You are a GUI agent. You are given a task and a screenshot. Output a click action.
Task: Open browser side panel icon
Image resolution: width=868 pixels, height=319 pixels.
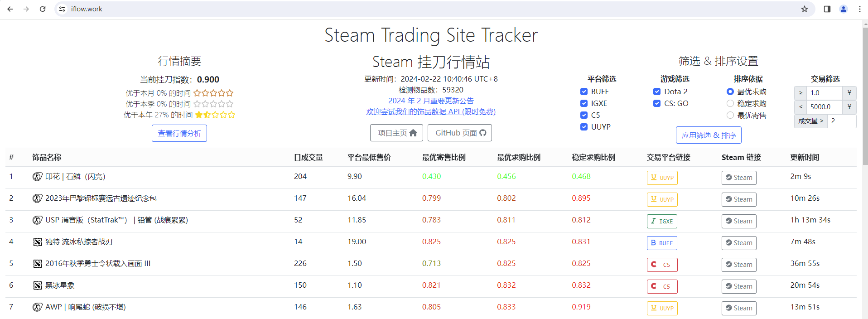click(x=827, y=9)
